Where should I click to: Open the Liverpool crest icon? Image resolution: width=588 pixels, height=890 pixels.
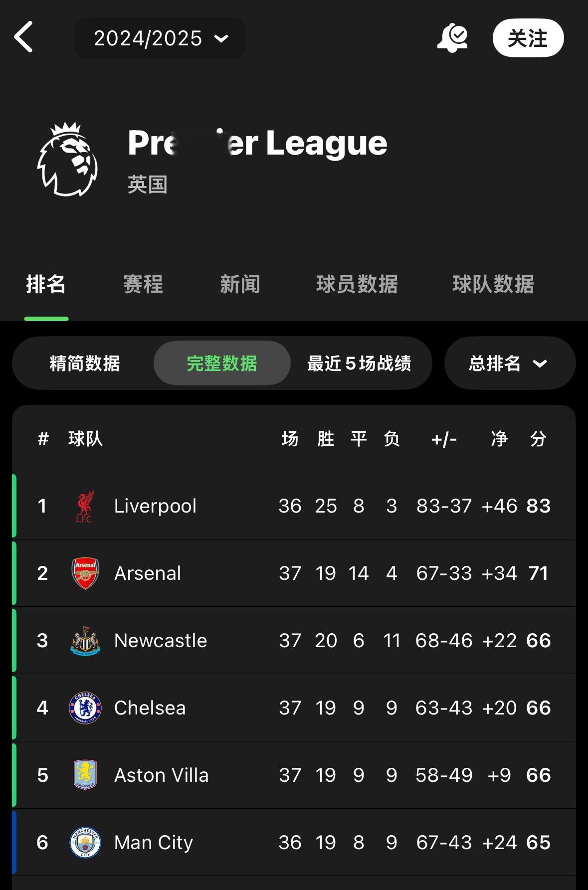[85, 506]
